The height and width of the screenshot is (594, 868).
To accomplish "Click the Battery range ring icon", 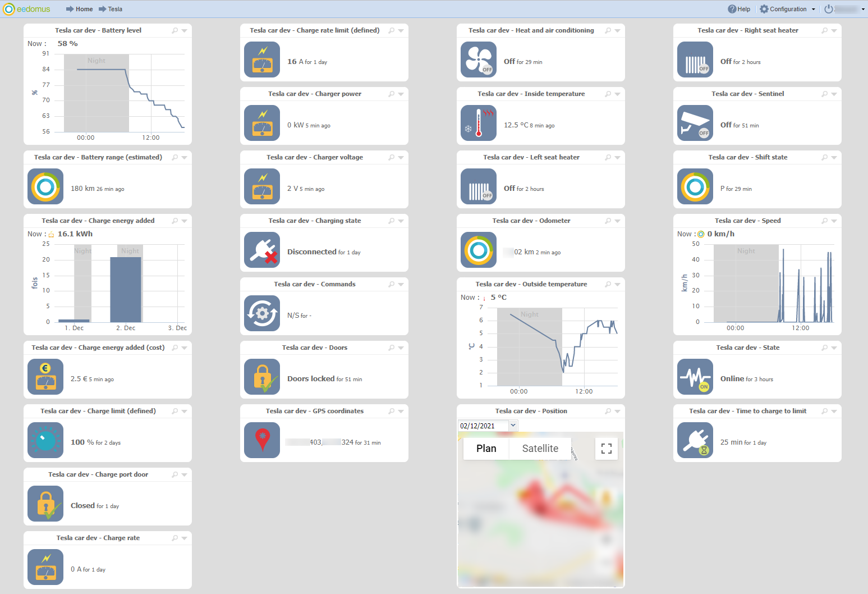I will pyautogui.click(x=45, y=186).
